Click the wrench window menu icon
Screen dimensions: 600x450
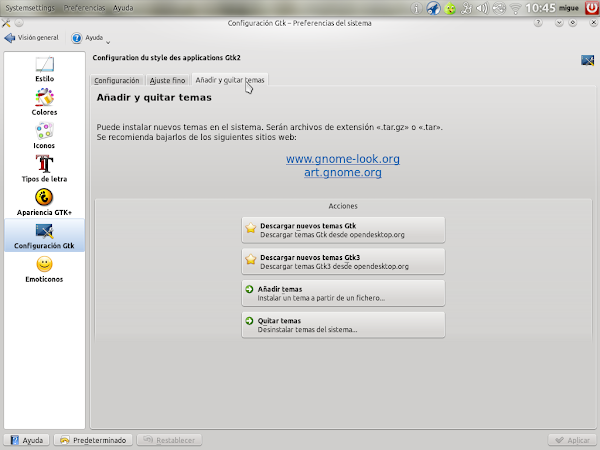pos(6,23)
